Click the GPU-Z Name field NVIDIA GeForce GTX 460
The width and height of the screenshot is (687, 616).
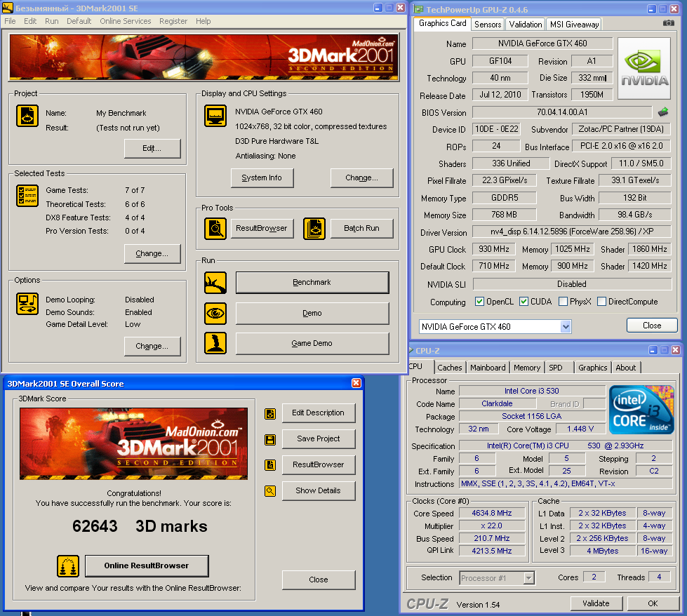coord(542,43)
